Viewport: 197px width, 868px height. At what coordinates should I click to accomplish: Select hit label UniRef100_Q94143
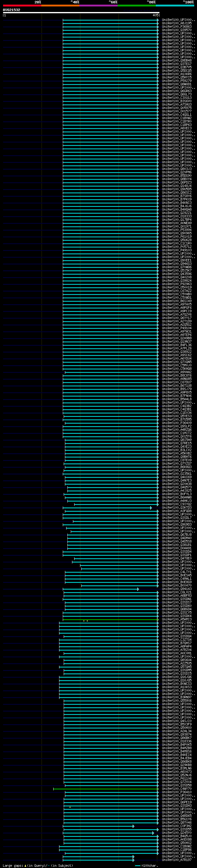click(177, 589)
